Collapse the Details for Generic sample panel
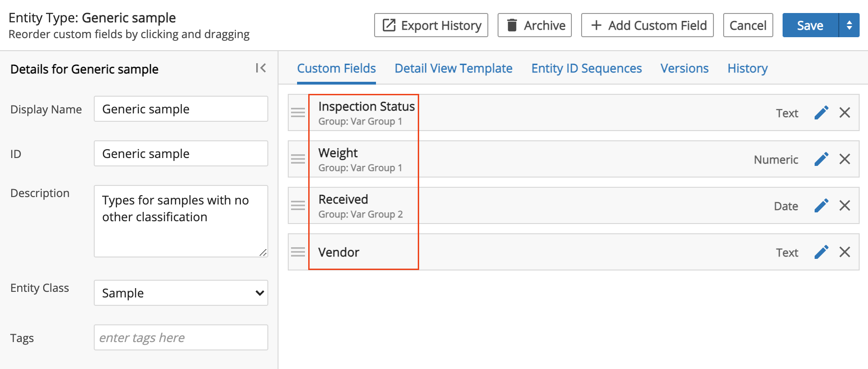 coord(261,68)
